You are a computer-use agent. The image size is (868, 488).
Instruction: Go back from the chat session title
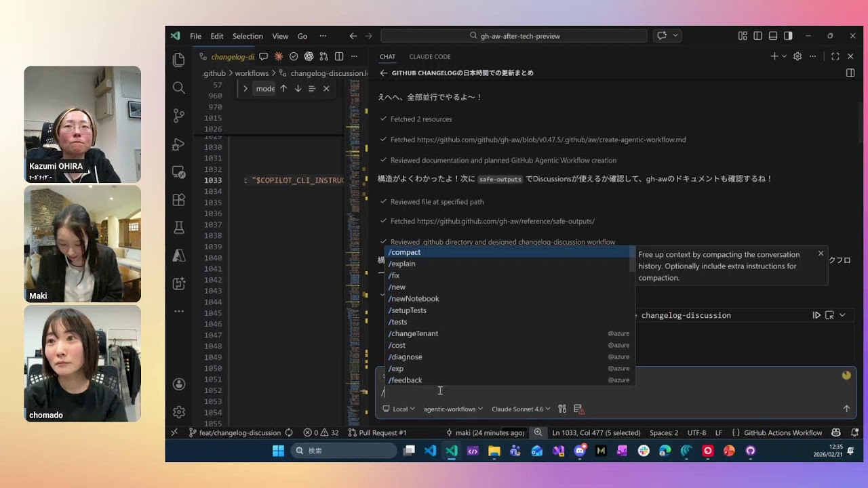coord(384,73)
